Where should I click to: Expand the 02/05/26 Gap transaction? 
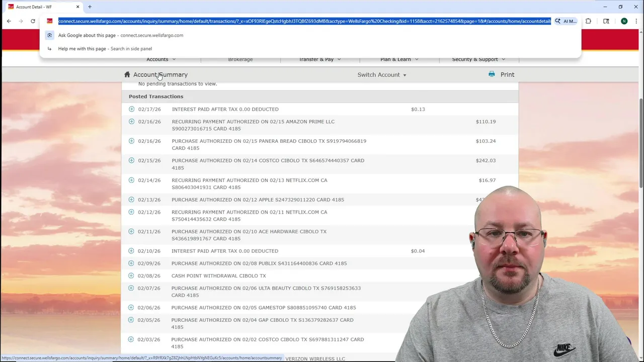pos(131,320)
